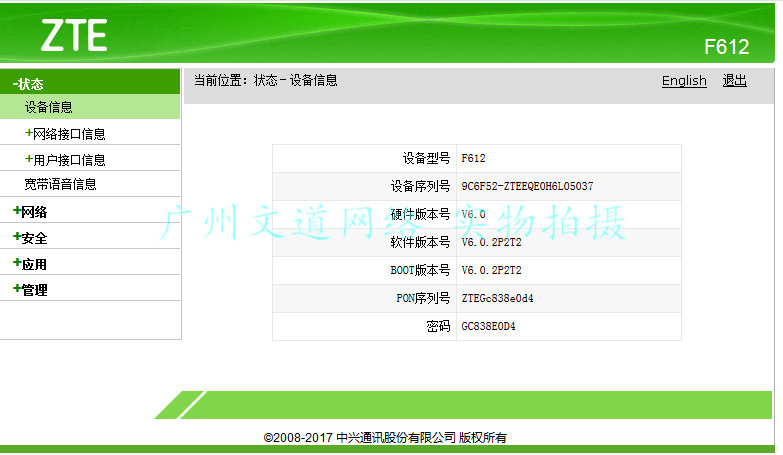Image resolution: width=783 pixels, height=455 pixels.
Task: Select 硬件版本号 value V6.0
Action: (x=473, y=214)
